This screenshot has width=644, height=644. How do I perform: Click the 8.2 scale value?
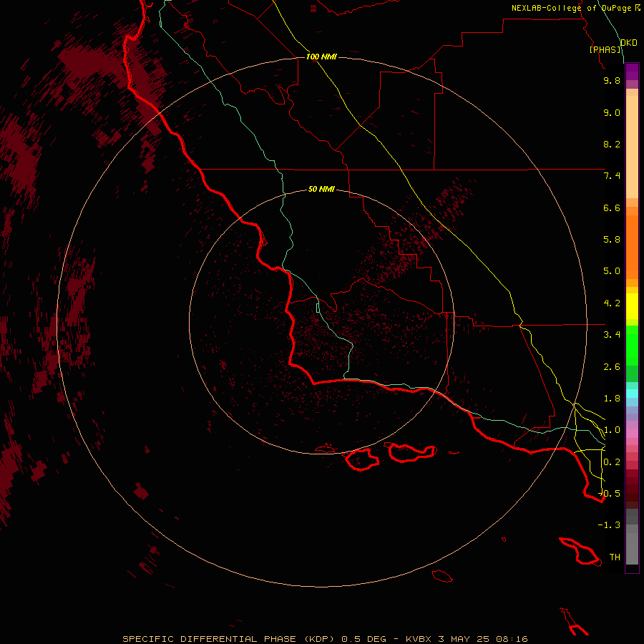click(x=612, y=144)
